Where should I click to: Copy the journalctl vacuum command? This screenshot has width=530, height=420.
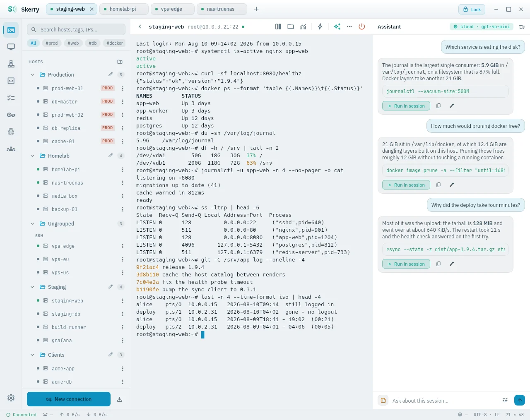pyautogui.click(x=438, y=106)
